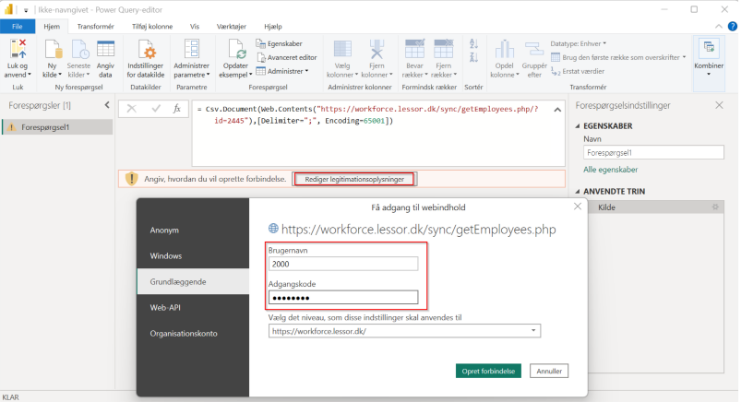Switch to the Vis tab
Screen dimensions: 741x402
click(x=195, y=26)
